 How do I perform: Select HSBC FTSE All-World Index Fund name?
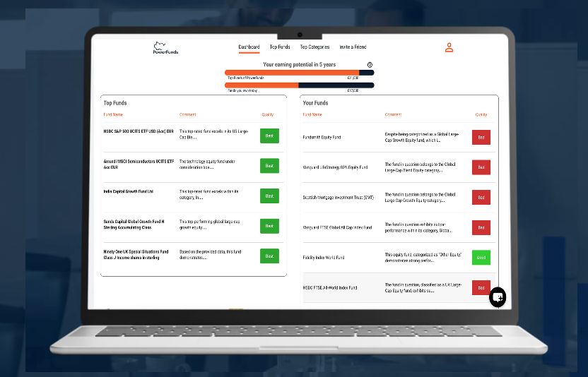click(x=330, y=288)
